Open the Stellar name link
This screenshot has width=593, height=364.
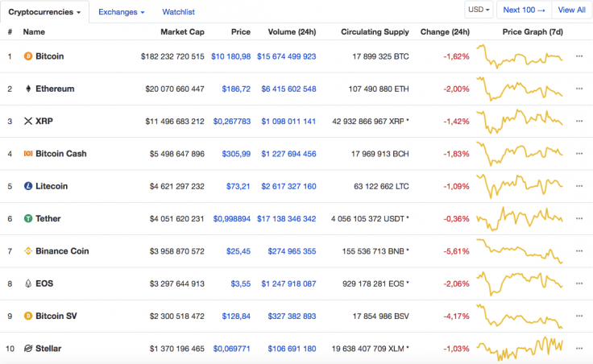pos(48,349)
